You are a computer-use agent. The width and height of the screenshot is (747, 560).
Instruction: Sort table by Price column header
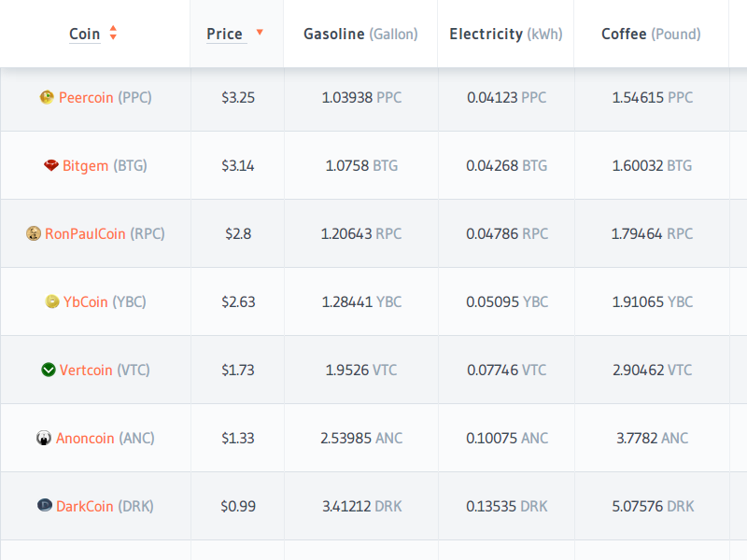[224, 35]
